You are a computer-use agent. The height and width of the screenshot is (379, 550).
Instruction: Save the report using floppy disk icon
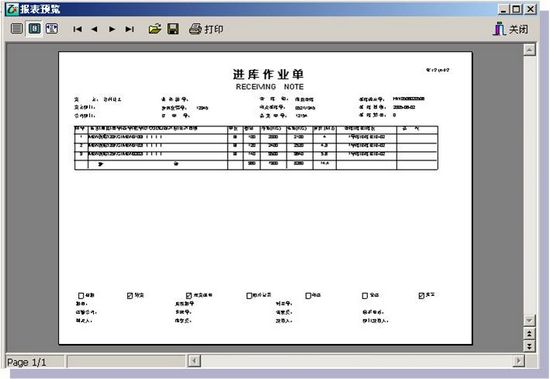(173, 29)
